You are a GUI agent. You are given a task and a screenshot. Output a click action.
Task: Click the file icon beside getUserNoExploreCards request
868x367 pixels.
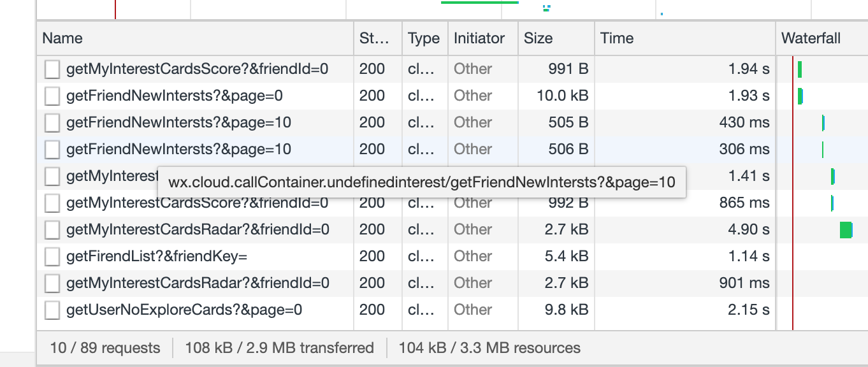[x=52, y=310]
